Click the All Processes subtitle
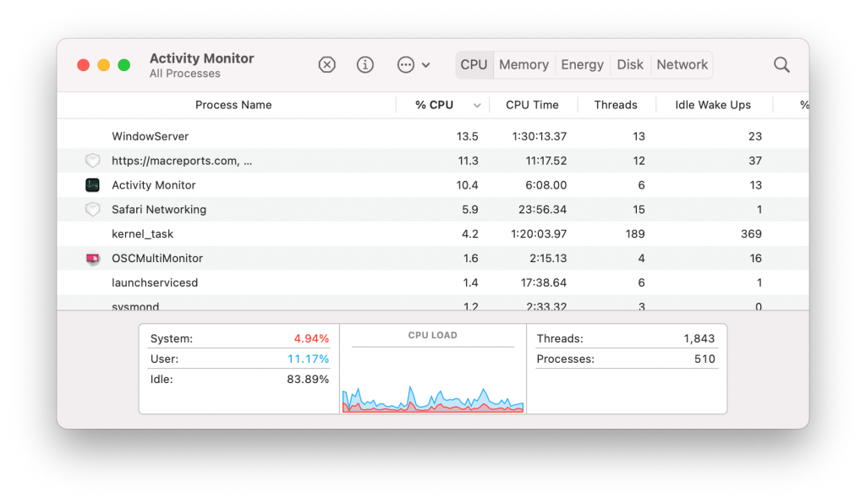Viewport: 866px width, 504px height. point(184,74)
